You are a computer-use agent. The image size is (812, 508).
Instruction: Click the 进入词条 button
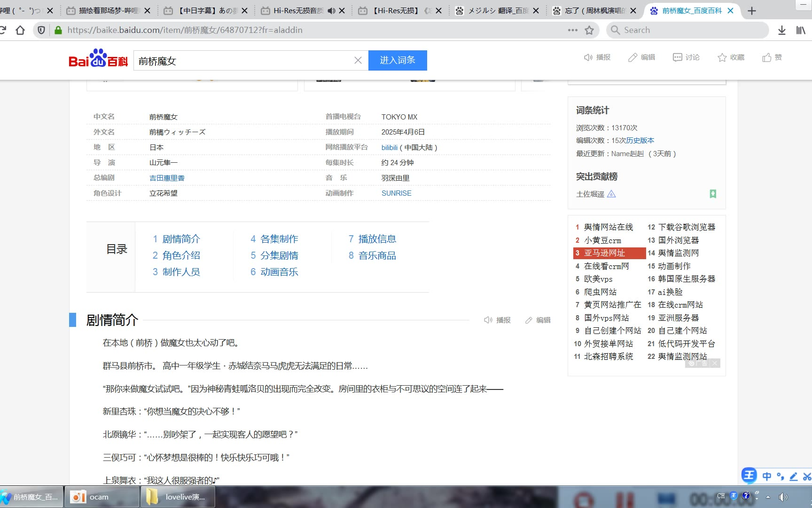pos(398,60)
